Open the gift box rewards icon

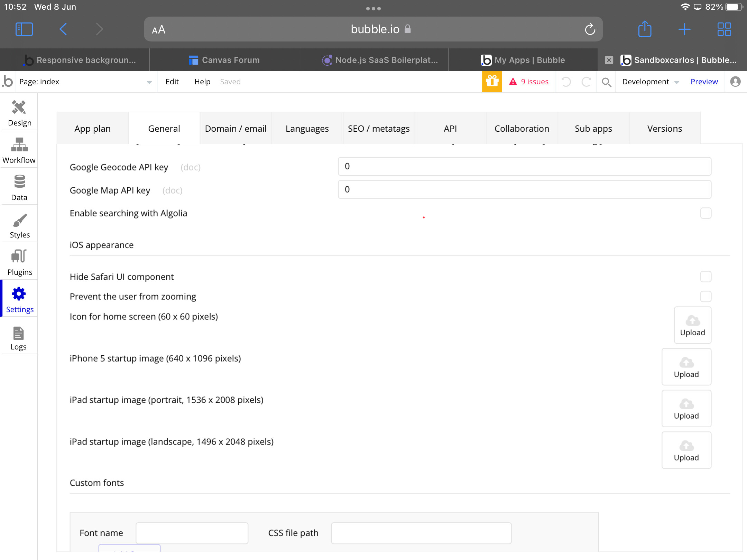click(492, 82)
